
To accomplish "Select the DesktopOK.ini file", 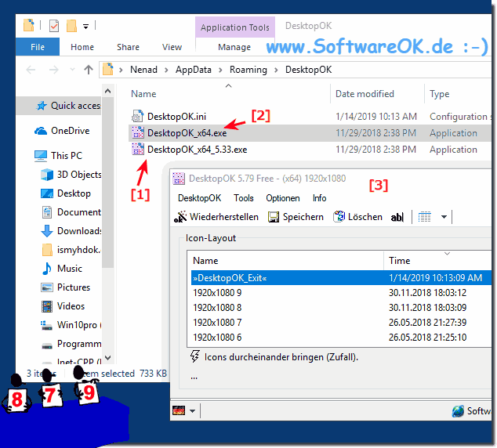I will pyautogui.click(x=310, y=117).
